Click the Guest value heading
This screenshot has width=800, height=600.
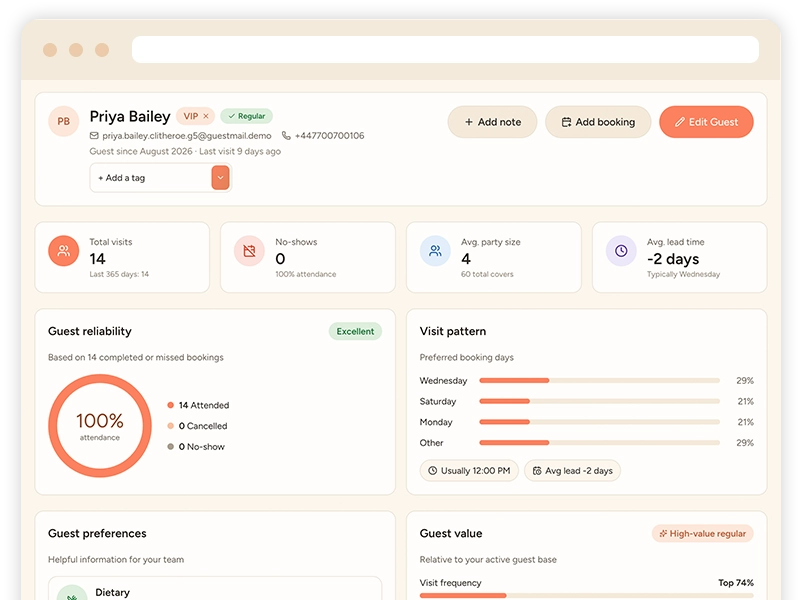click(x=451, y=534)
